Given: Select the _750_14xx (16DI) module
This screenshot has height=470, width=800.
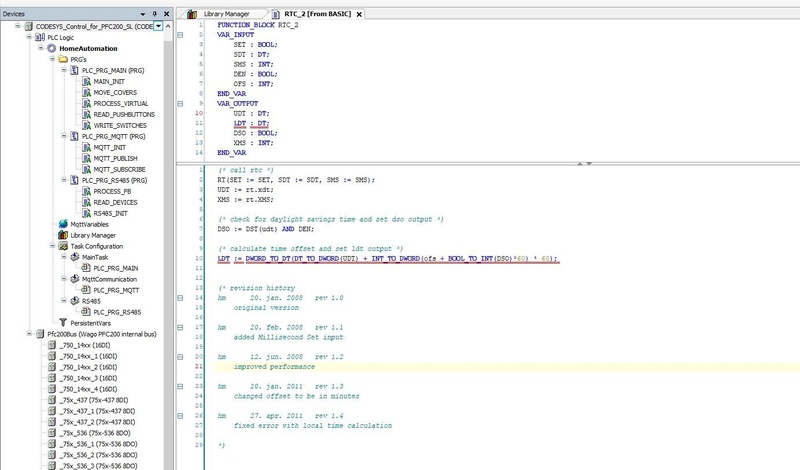Looking at the screenshot, I should click(x=84, y=345).
